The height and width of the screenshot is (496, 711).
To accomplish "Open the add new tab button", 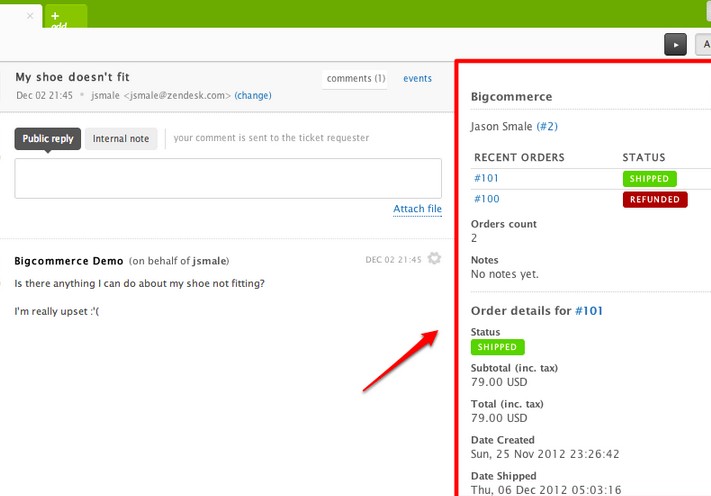I will click(66, 17).
